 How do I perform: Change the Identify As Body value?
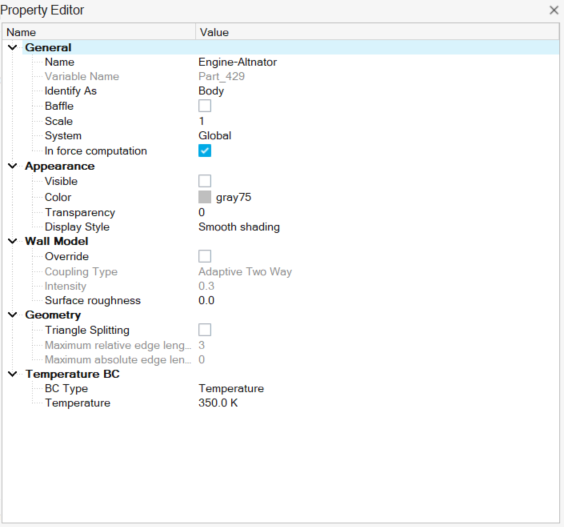click(211, 91)
